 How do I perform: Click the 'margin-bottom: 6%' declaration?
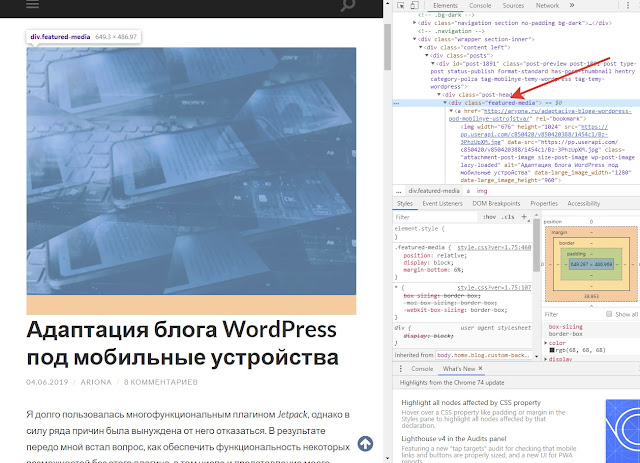(x=433, y=270)
